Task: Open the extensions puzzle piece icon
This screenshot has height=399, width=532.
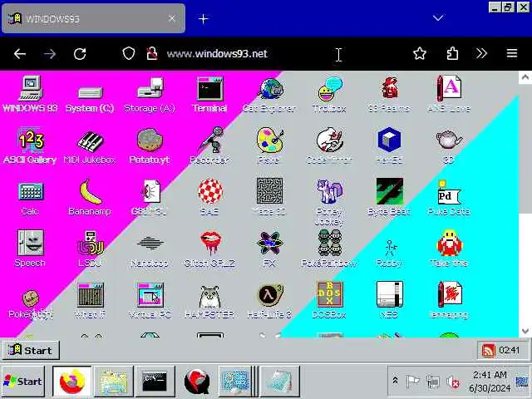Action: (x=452, y=53)
